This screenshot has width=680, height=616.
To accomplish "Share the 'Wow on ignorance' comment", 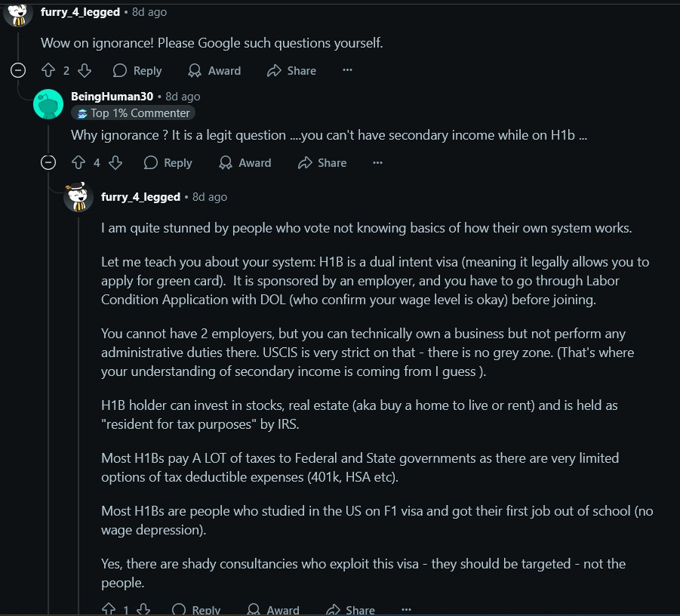I will [291, 70].
